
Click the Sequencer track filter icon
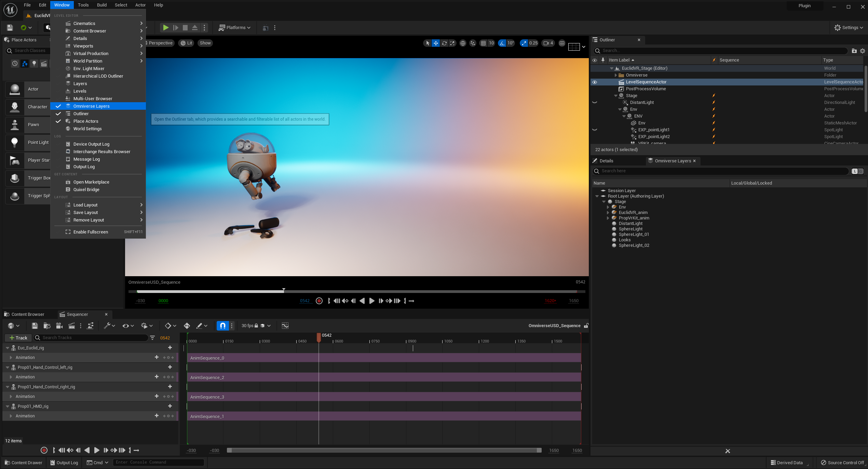152,338
